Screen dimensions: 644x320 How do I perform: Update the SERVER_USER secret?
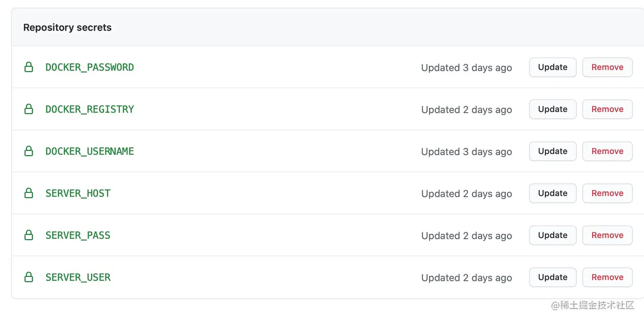tap(553, 277)
